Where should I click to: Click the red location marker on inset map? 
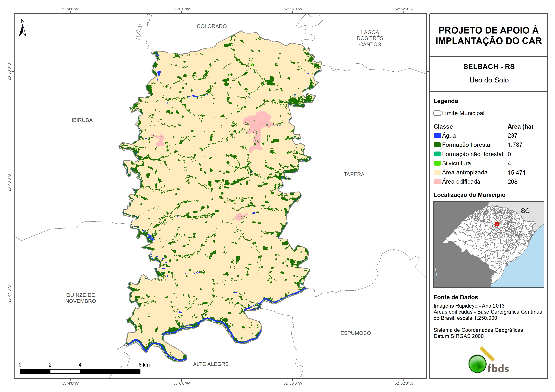point(497,224)
